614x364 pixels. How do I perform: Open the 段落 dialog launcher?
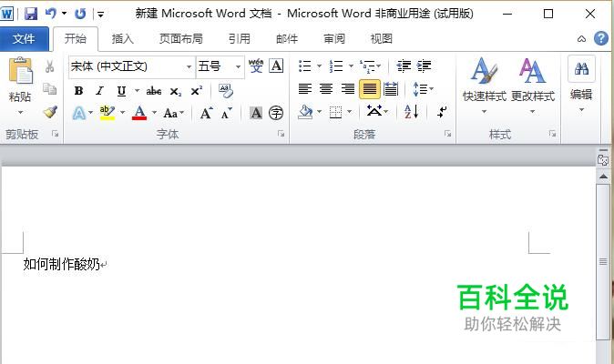pos(447,134)
